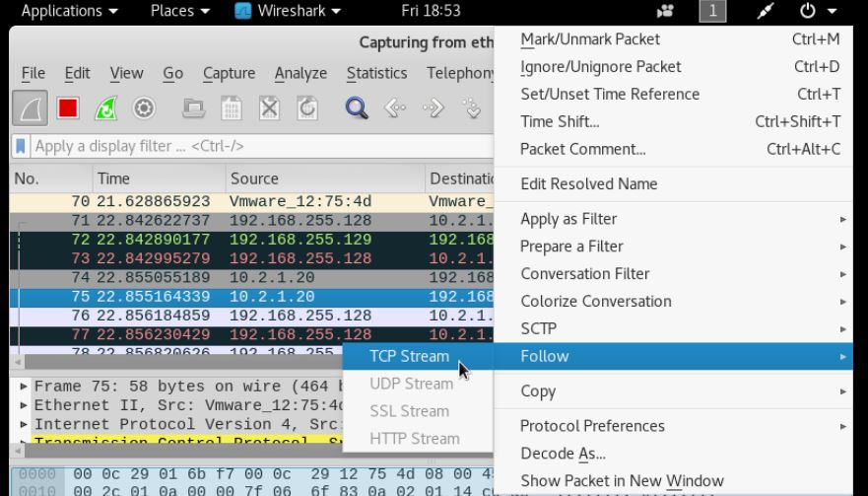Expand the SCTP submenu
The height and width of the screenshot is (496, 868).
673,328
